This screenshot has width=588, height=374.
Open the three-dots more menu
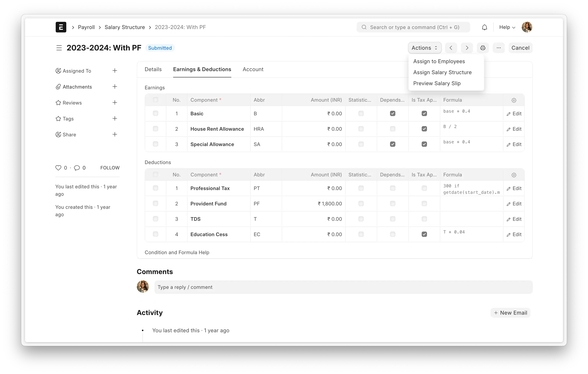click(499, 48)
